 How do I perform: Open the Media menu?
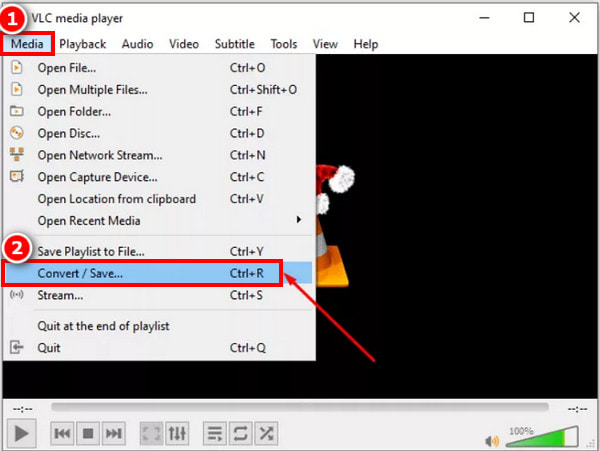click(x=27, y=44)
